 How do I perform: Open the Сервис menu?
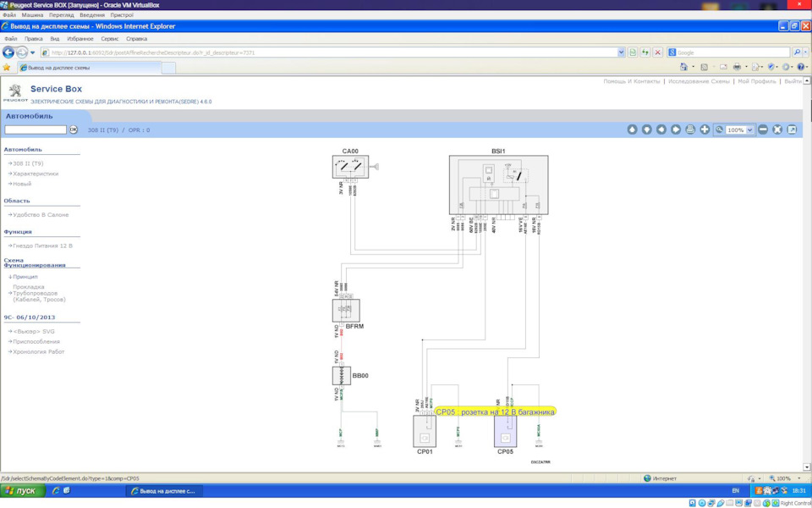tap(110, 39)
